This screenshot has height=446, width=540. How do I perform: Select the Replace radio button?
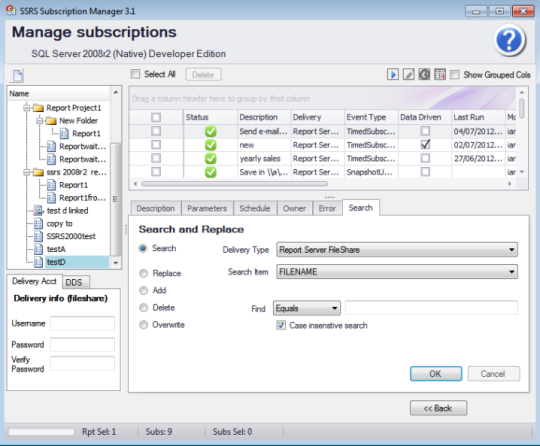(x=143, y=273)
